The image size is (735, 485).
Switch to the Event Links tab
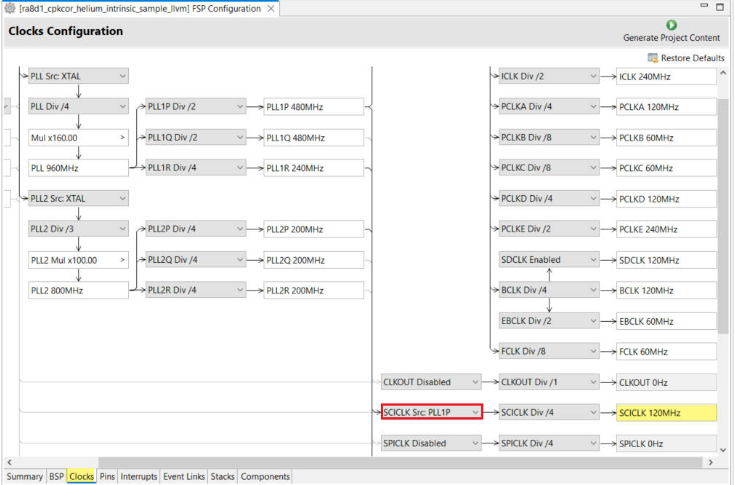183,477
